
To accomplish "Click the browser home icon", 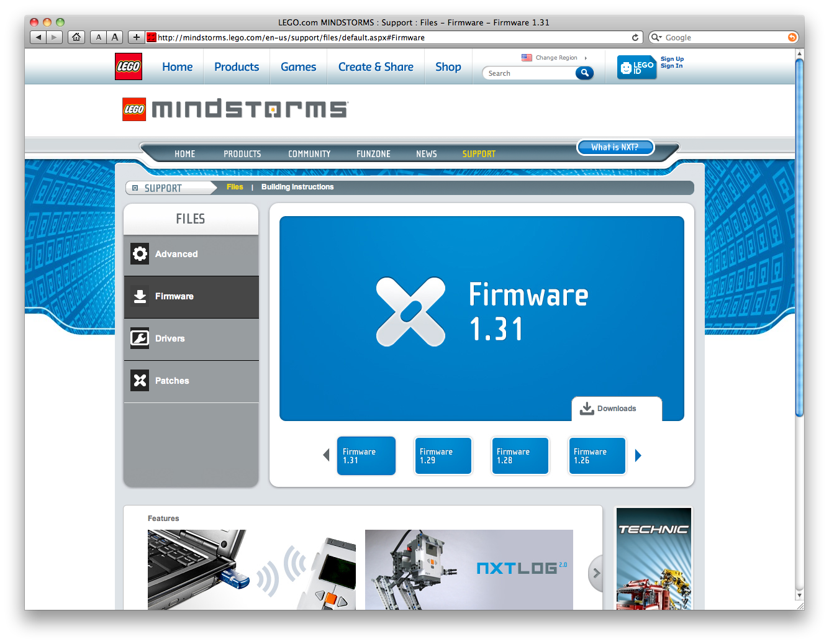I will (x=76, y=37).
